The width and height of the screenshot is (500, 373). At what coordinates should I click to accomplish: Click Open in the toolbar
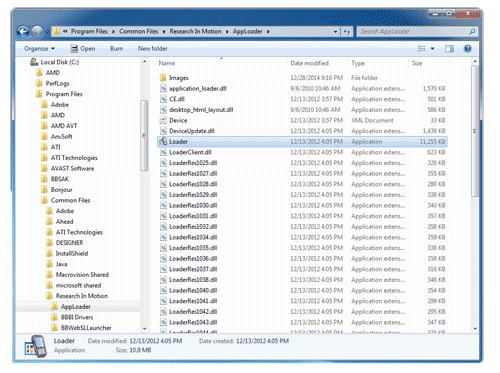click(83, 49)
